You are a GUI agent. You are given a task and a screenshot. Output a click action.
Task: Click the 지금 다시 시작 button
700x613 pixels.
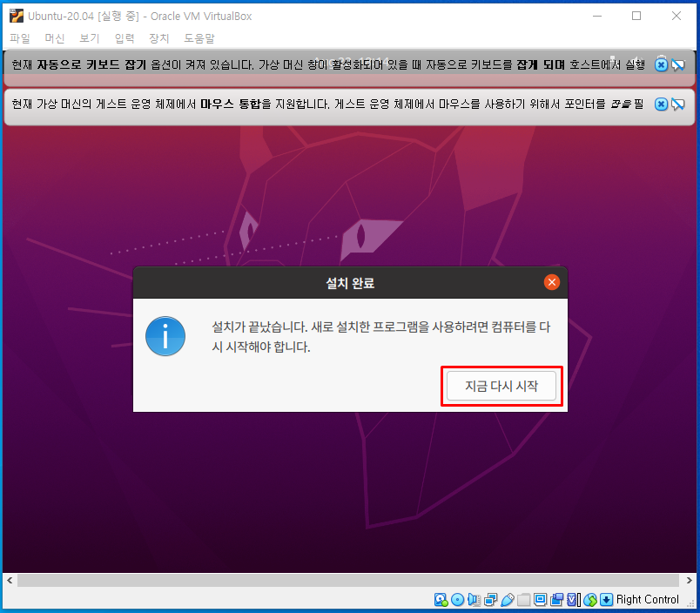click(x=501, y=385)
